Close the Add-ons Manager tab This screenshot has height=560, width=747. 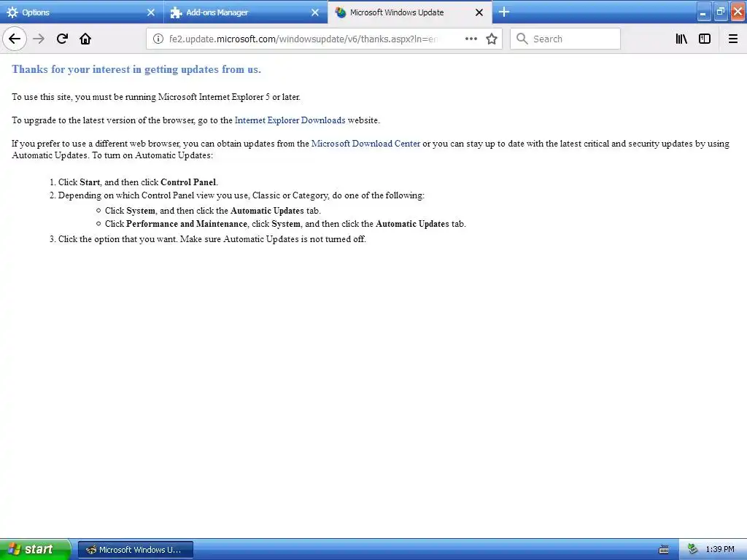pyautogui.click(x=315, y=12)
